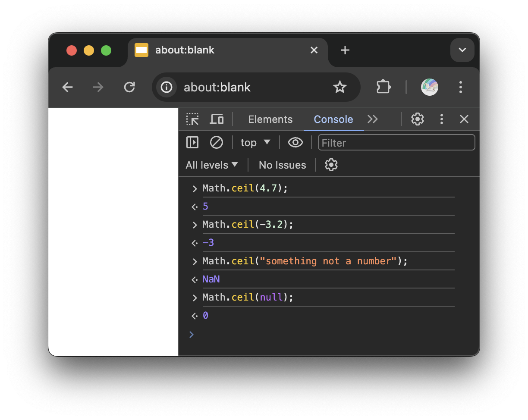
Task: Switch to the Elements tab
Action: point(270,119)
